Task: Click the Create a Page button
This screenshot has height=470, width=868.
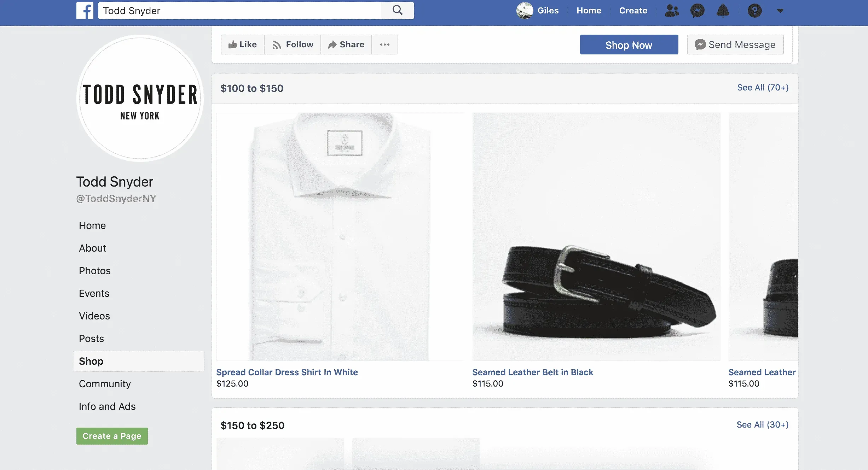Action: (112, 436)
